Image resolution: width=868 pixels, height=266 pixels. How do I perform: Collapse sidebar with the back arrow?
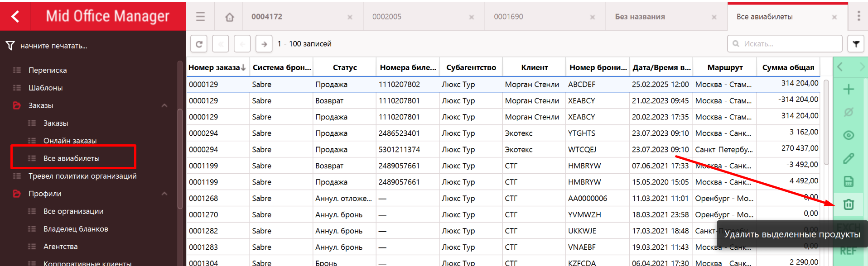coord(15,17)
